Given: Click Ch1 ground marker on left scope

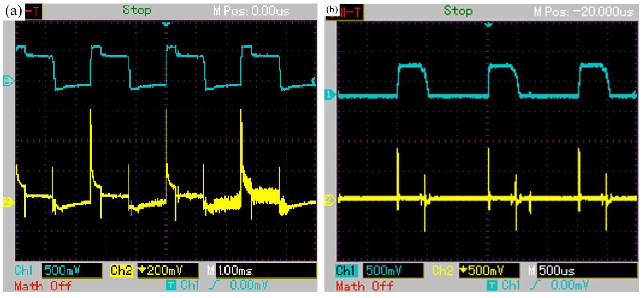Looking at the screenshot, I should pyautogui.click(x=8, y=81).
